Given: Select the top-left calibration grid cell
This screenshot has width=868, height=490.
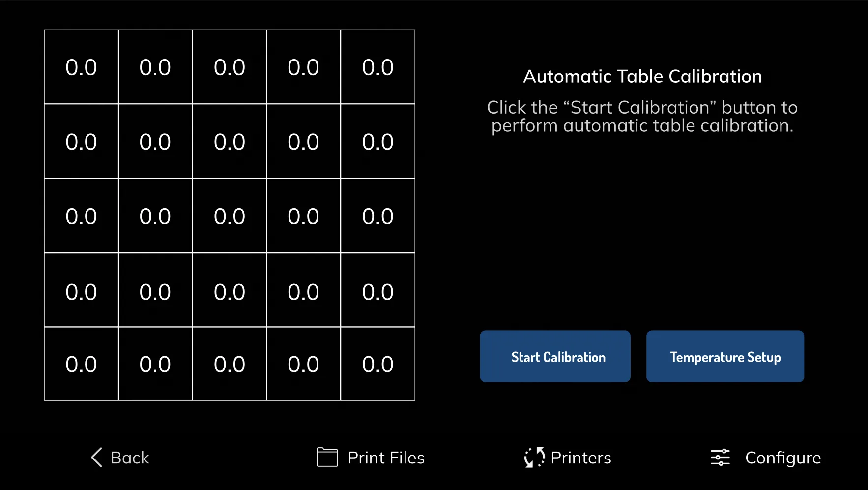Looking at the screenshot, I should click(x=81, y=67).
